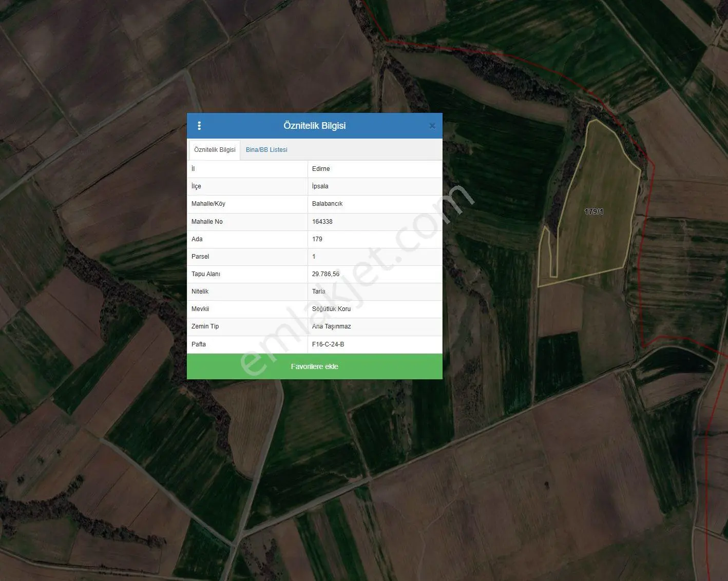Click the Mevkii field label
Viewport: 728px width, 581px height.
[200, 309]
